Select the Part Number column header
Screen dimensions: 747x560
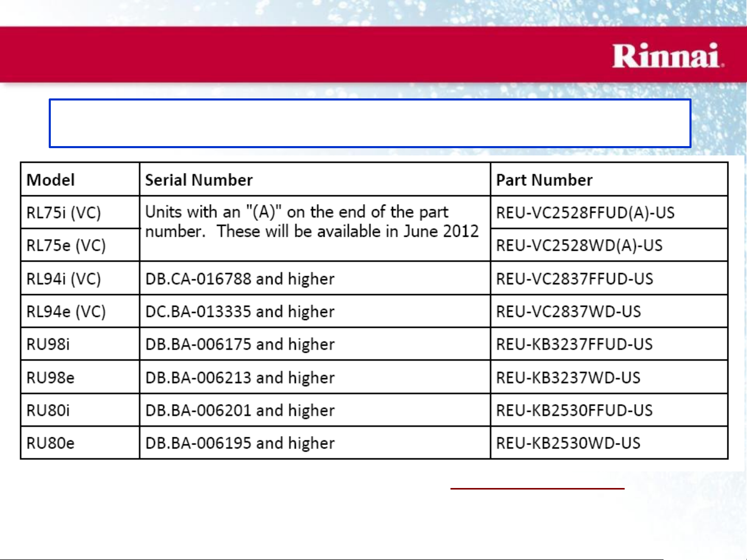(544, 180)
